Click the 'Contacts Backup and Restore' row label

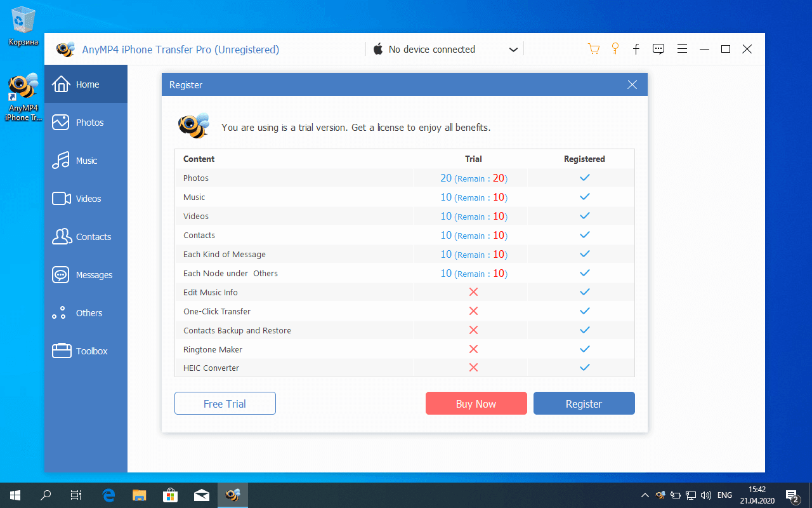pyautogui.click(x=237, y=330)
